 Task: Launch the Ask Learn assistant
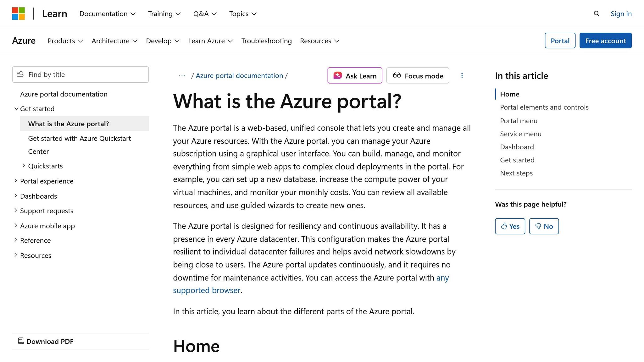[x=354, y=75]
